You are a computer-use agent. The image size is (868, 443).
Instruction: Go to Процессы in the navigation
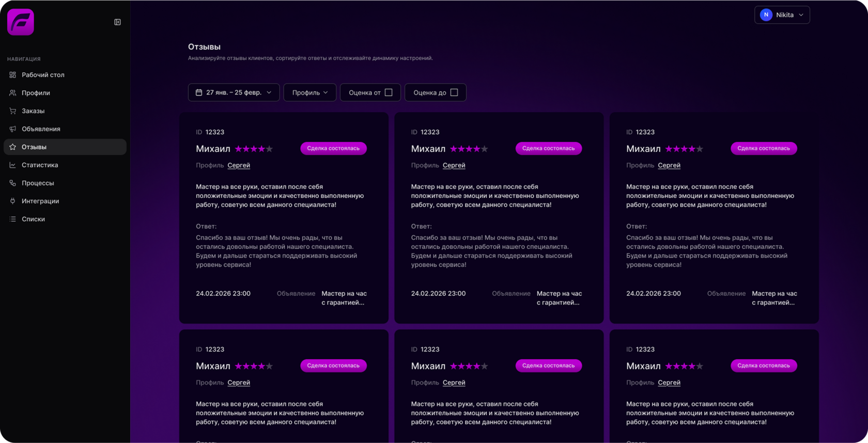pyautogui.click(x=38, y=183)
